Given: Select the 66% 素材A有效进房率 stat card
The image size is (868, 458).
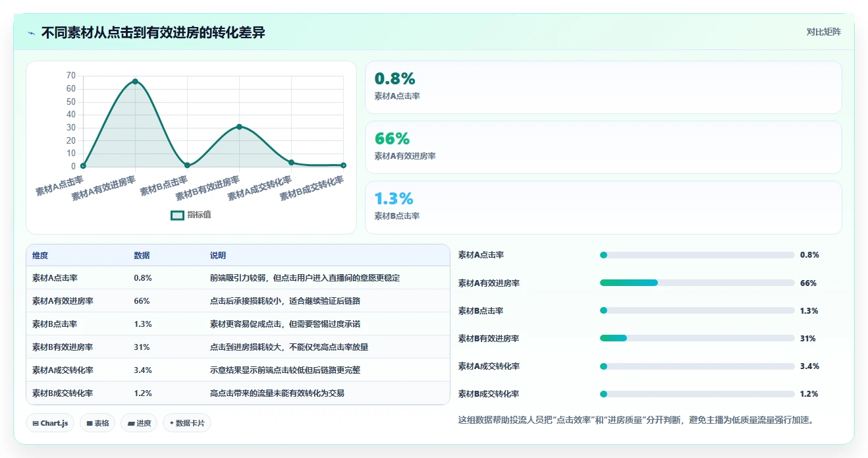Looking at the screenshot, I should click(603, 148).
